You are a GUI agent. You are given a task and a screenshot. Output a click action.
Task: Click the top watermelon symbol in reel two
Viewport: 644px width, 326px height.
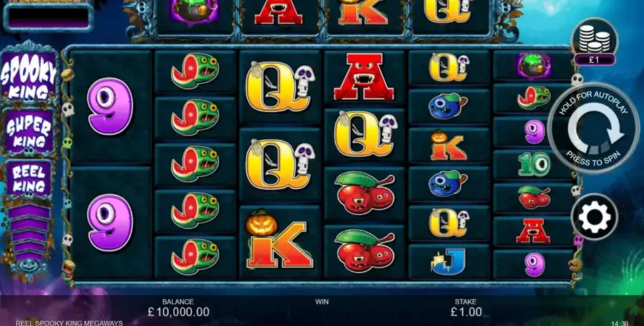[x=195, y=71]
